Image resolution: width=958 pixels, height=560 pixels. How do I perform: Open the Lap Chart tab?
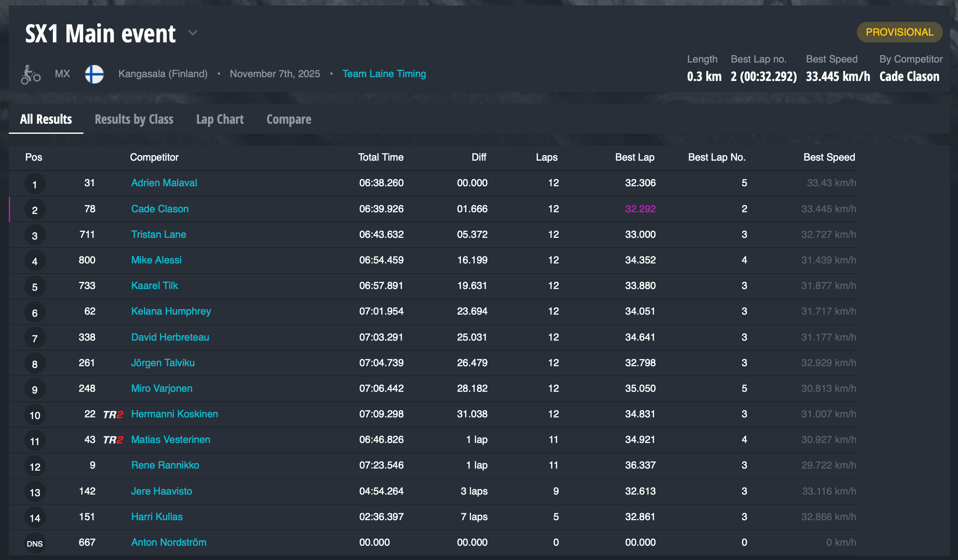click(x=220, y=120)
